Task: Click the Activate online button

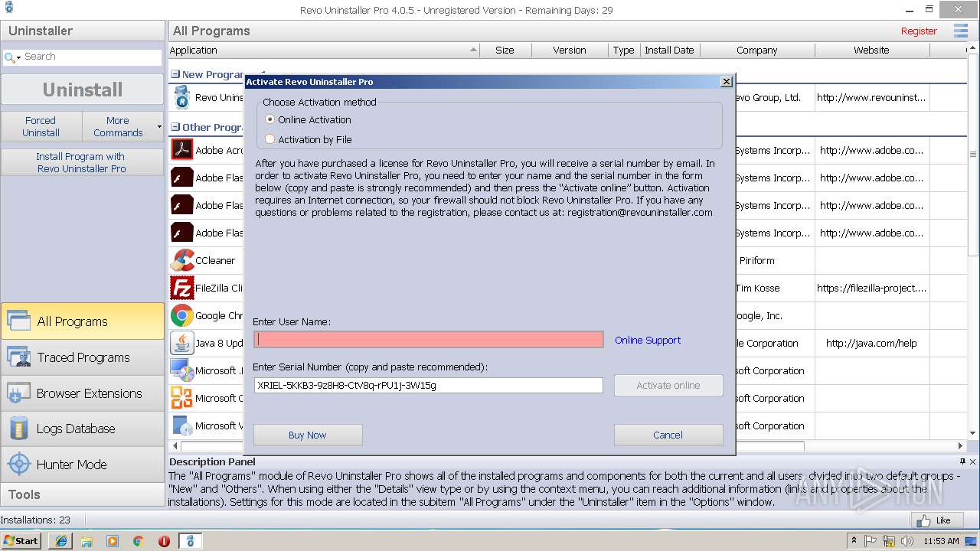Action: pos(668,385)
